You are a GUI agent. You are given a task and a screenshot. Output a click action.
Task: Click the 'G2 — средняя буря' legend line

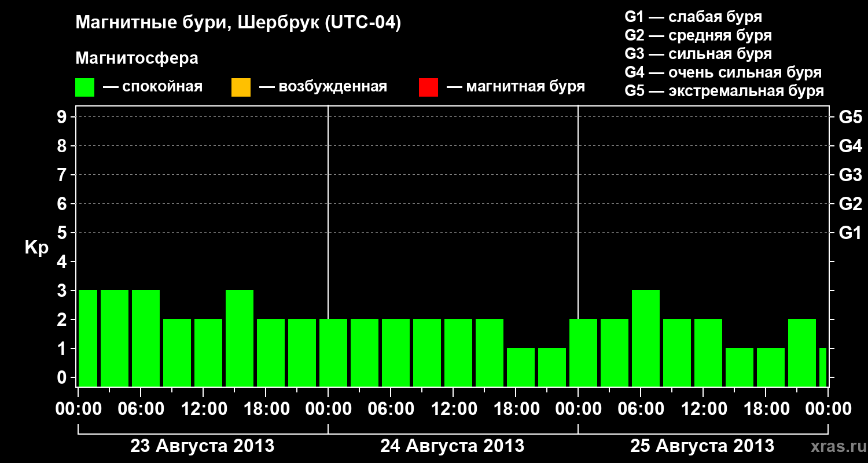point(698,35)
